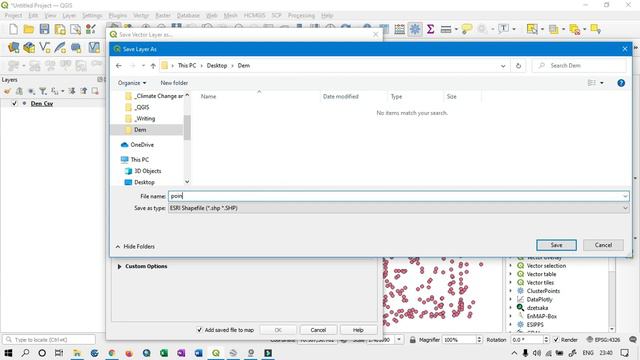Open the Organize dropdown menu
Image resolution: width=640 pixels, height=360 pixels.
click(132, 83)
